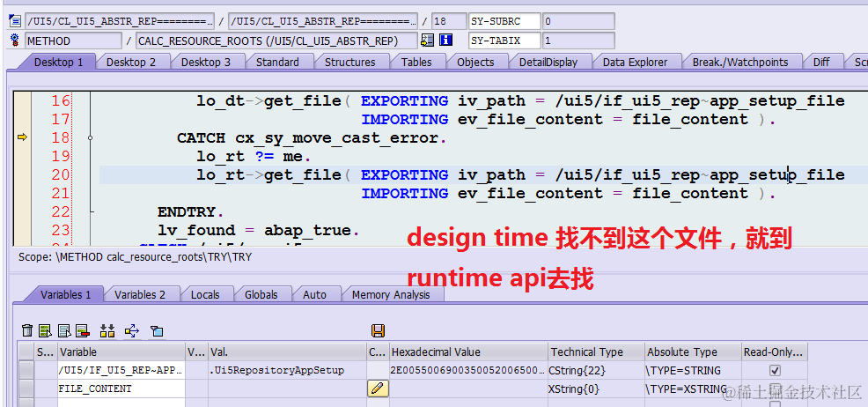The image size is (868, 407).
Task: Open the Diff tab
Action: [821, 62]
